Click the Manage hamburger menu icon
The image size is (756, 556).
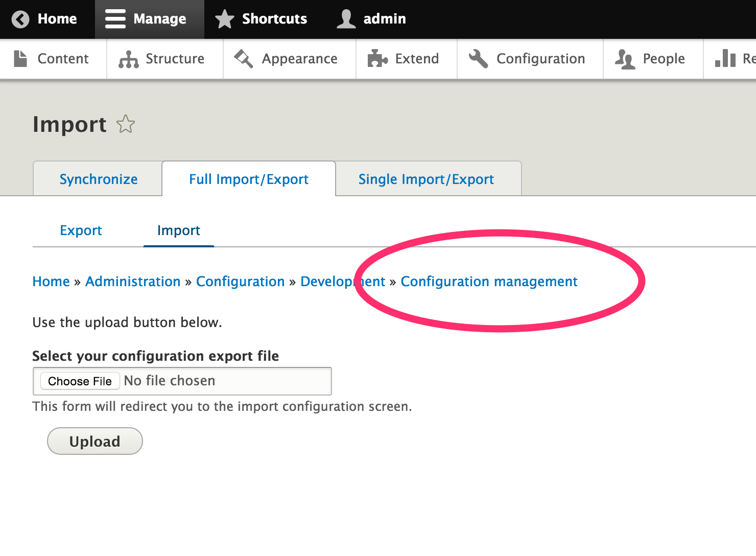115,19
